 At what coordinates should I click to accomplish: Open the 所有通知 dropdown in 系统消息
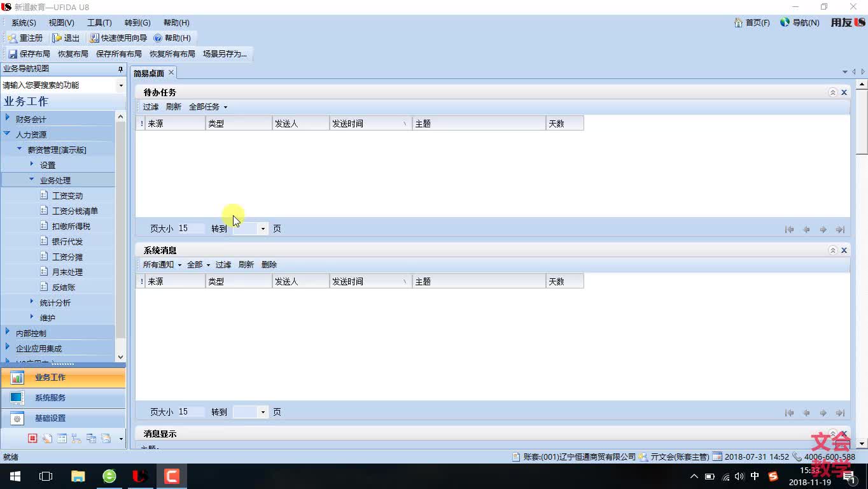(161, 264)
